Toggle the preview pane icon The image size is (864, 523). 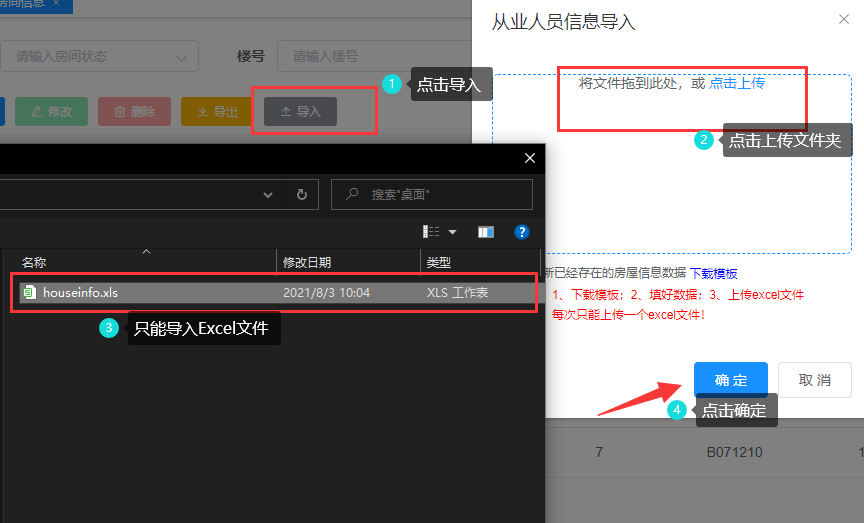coord(485,232)
